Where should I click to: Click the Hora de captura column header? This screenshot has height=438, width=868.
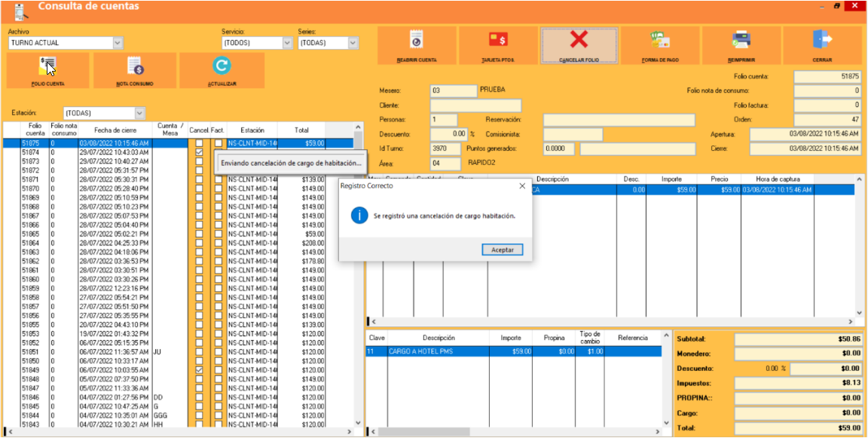click(778, 179)
